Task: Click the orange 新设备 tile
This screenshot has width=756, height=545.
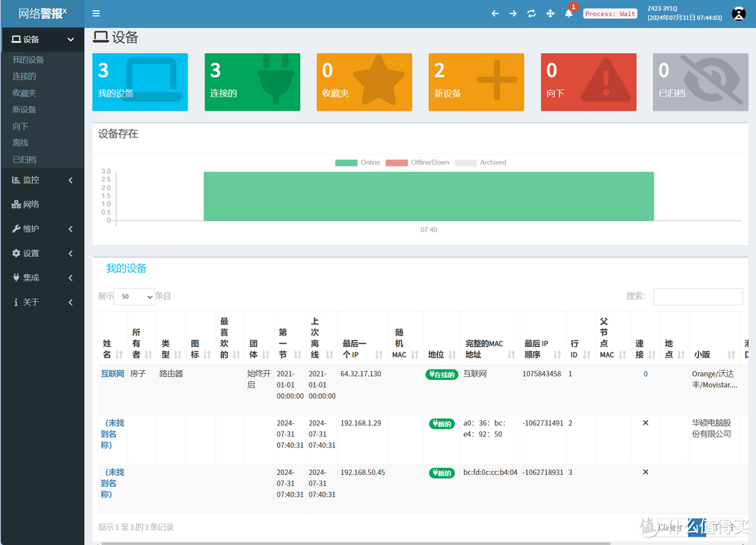Action: (476, 82)
